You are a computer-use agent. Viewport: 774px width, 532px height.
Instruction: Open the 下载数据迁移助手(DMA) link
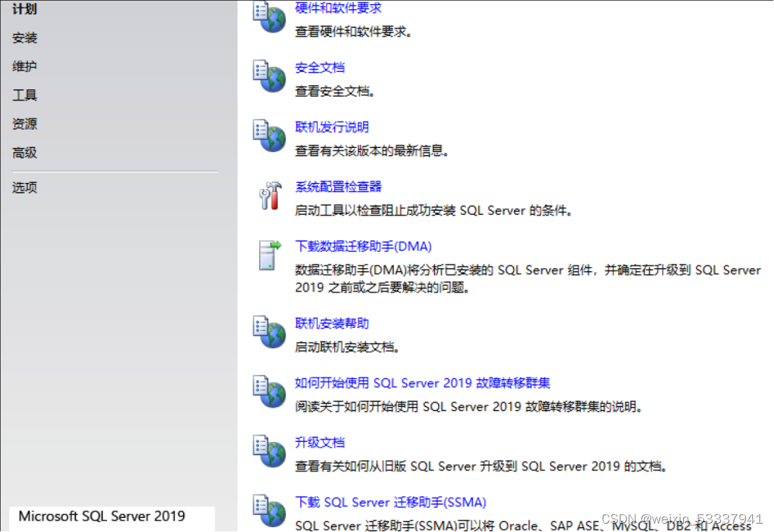pyautogui.click(x=363, y=246)
